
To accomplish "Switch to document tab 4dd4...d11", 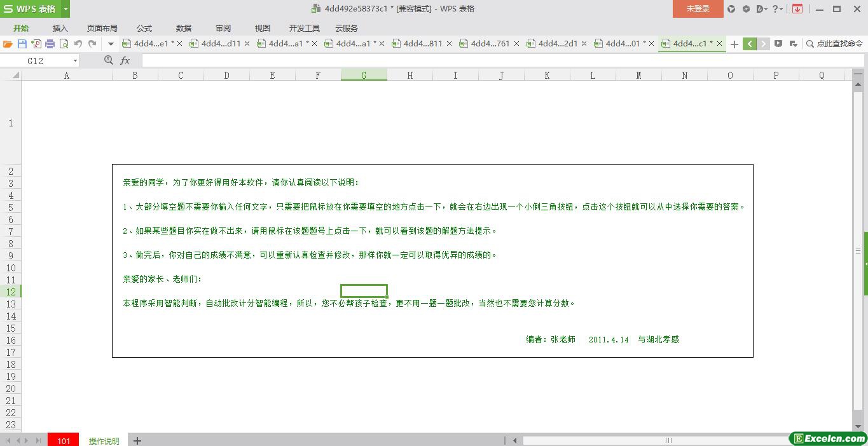I will pos(221,44).
